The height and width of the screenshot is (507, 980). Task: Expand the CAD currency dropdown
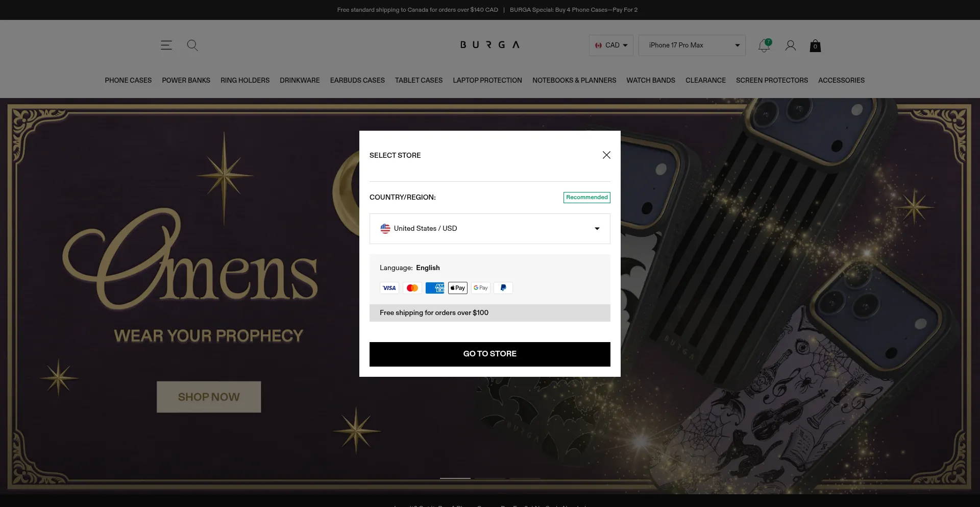[611, 45]
